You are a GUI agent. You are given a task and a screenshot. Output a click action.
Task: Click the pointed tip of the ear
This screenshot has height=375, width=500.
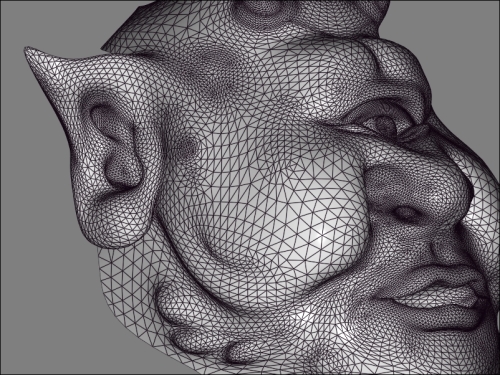coord(31,53)
